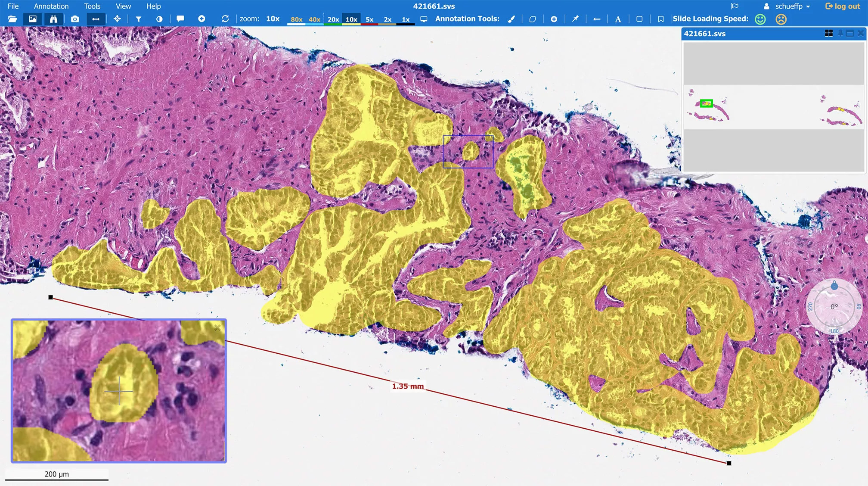Open slide with the folder icon
Viewport: 868px width, 486px height.
tap(12, 19)
